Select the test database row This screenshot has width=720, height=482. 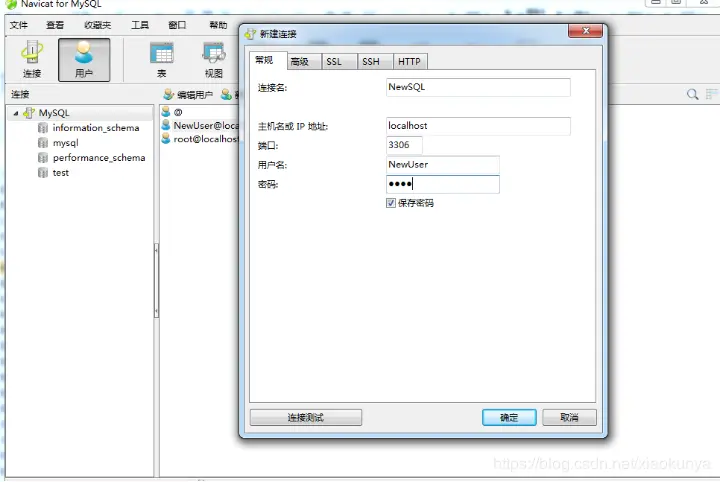coord(61,173)
